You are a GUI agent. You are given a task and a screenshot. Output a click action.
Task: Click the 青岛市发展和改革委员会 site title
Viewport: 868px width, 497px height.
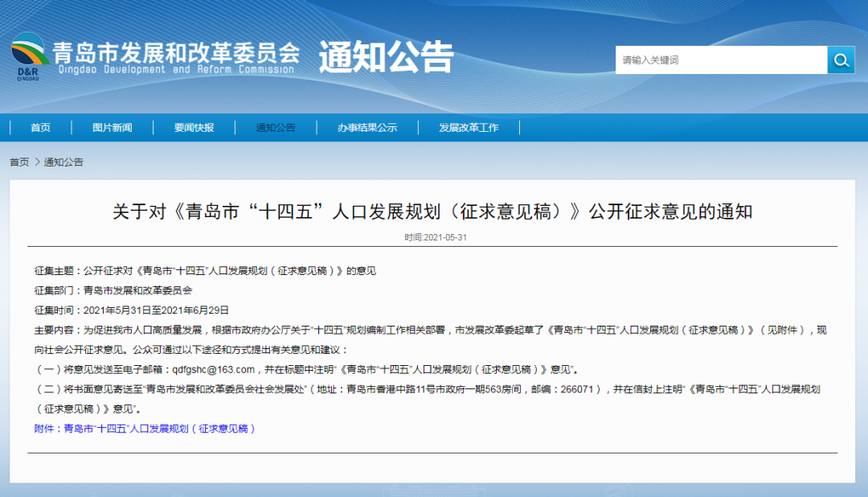(x=175, y=53)
